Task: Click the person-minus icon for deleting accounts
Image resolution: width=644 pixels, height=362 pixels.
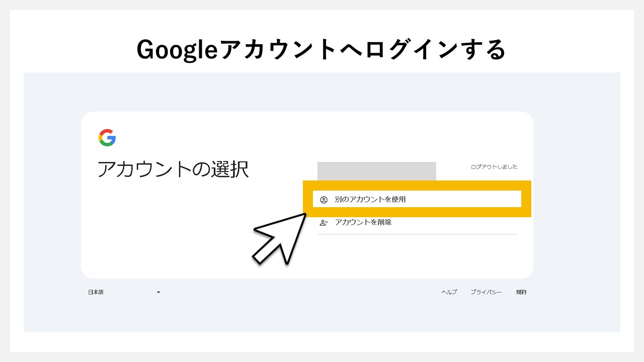Action: pos(324,222)
